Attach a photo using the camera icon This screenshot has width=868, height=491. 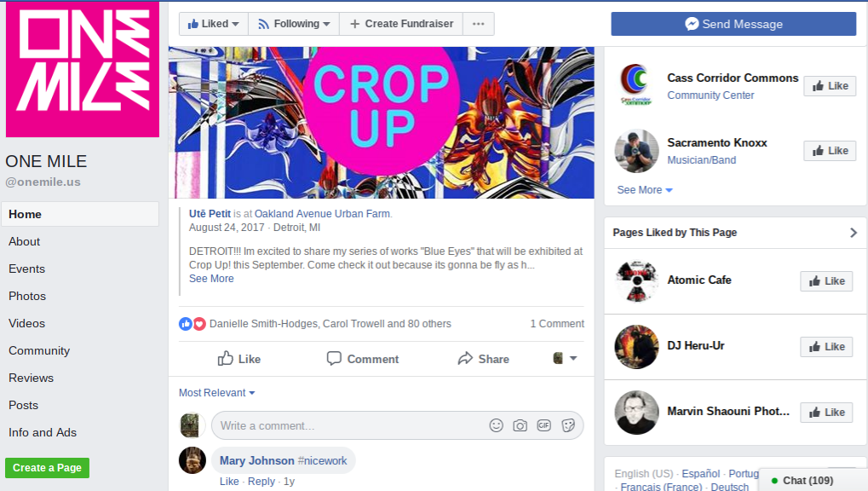point(520,425)
